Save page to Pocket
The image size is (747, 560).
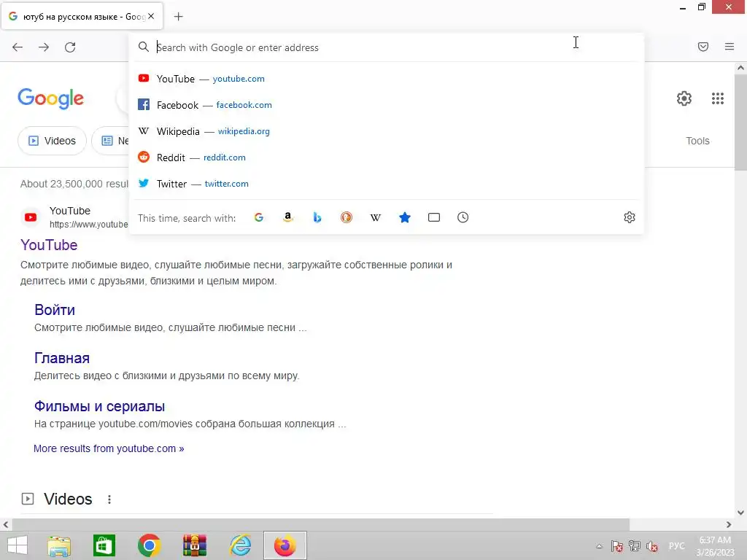tap(703, 47)
